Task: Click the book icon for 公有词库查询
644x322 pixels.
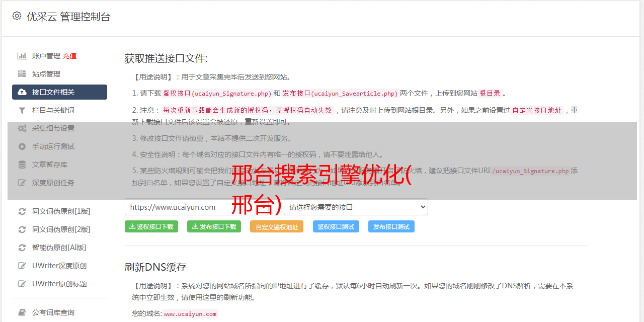Action: 22,312
